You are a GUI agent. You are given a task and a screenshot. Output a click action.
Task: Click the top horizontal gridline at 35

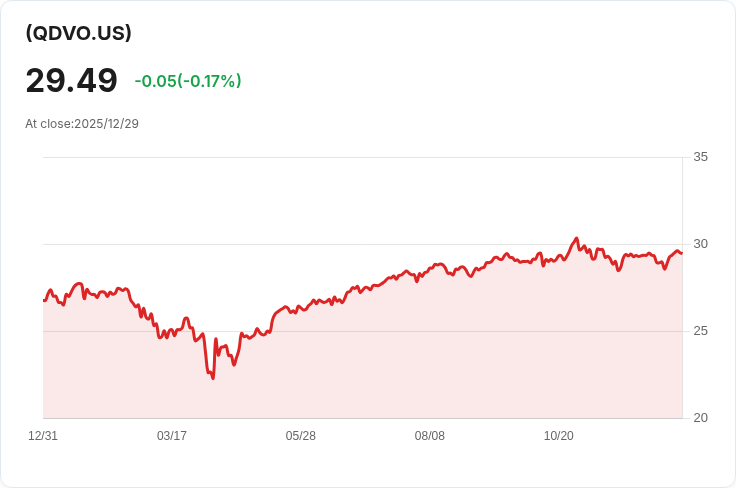(x=360, y=157)
